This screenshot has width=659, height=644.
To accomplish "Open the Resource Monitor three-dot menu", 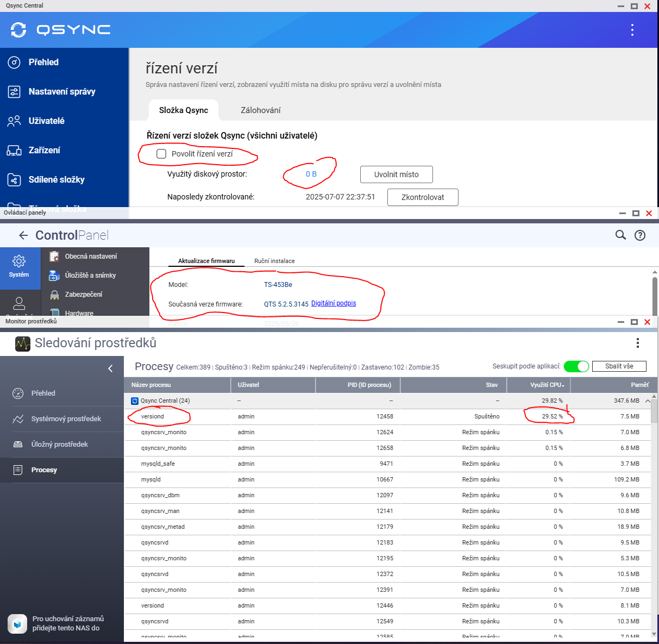I will click(638, 343).
